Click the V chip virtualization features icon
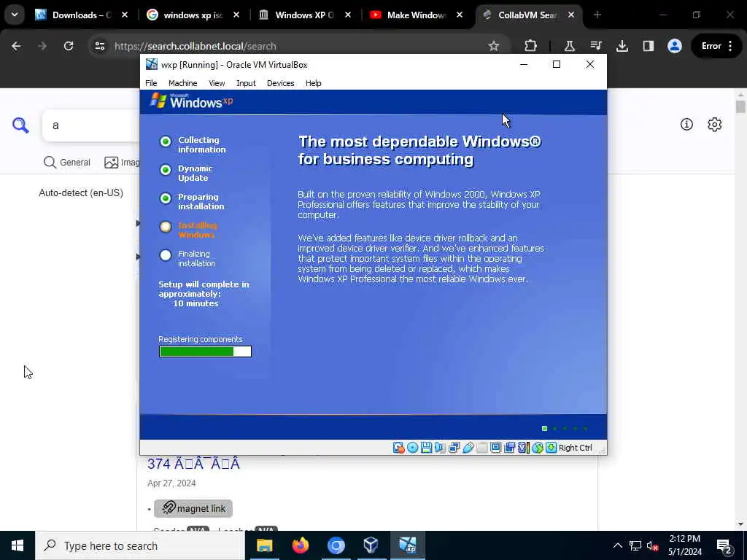This screenshot has width=747, height=560. click(x=524, y=448)
